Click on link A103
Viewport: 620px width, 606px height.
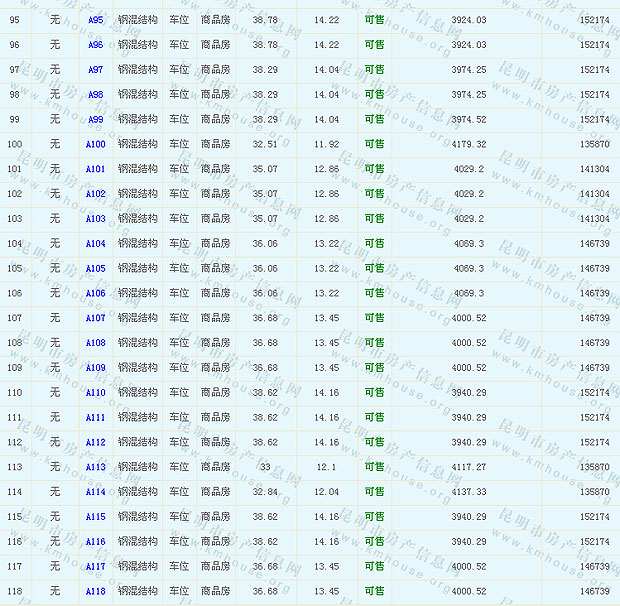tap(95, 219)
